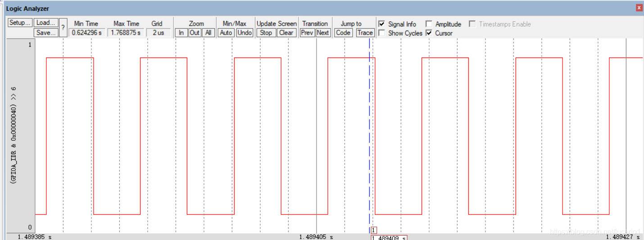Click the Min/Max Undo button
The image size is (644, 240).
(245, 32)
